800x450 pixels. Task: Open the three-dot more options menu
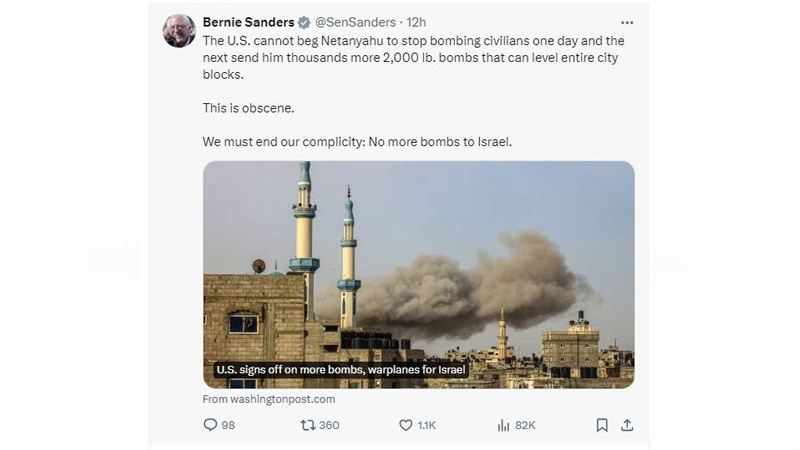627,22
